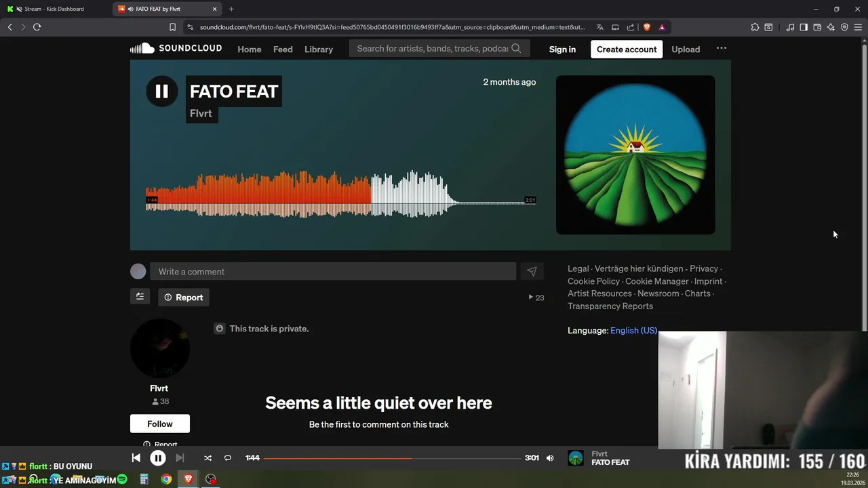Open the Brave VPN shield icon
This screenshot has width=868, height=488.
pyautogui.click(x=844, y=27)
